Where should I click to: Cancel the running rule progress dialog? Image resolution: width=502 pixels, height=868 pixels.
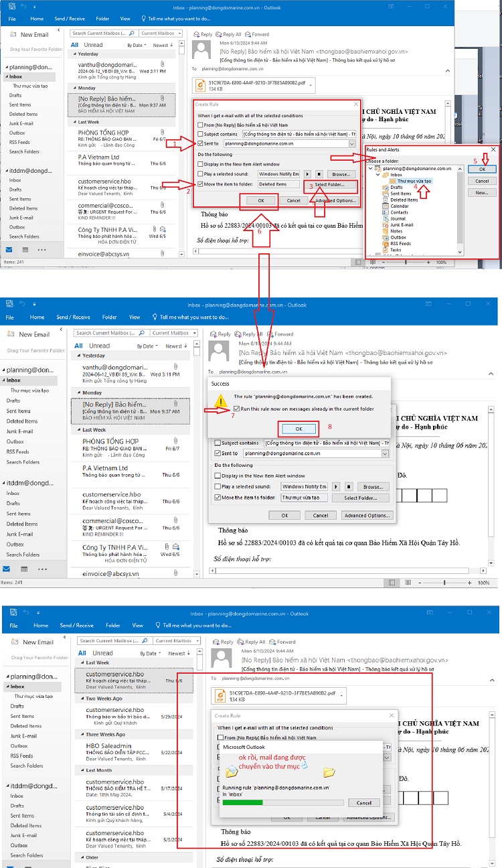[x=363, y=802]
